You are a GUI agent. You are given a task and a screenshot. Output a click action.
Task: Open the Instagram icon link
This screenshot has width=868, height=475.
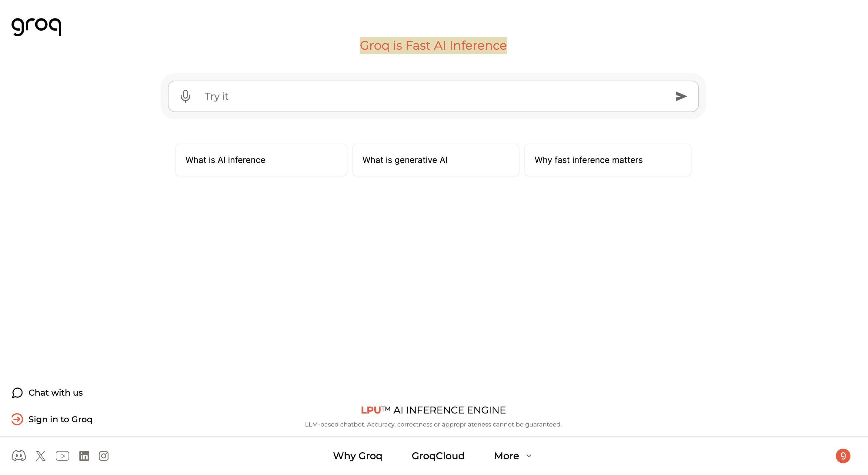(x=103, y=456)
